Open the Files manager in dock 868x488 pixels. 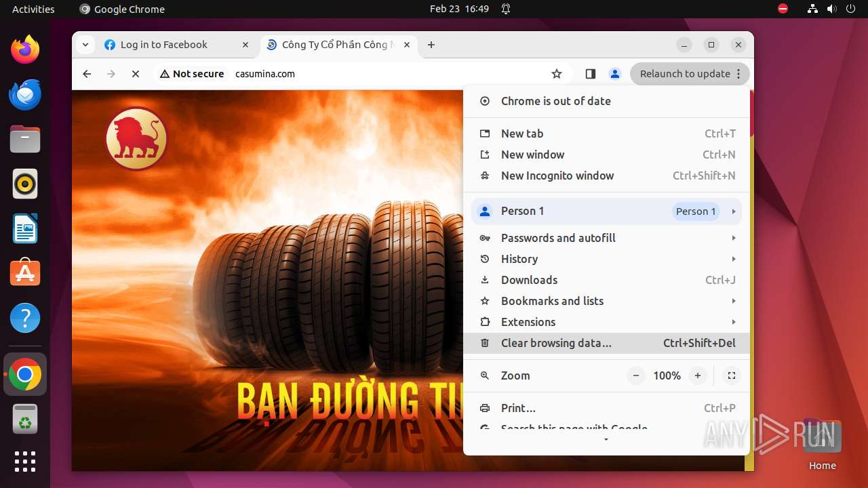tap(25, 139)
